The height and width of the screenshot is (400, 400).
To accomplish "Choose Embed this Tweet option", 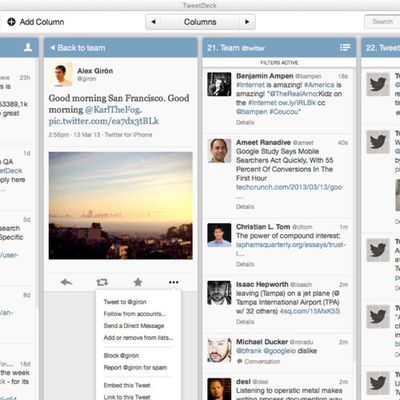I will (127, 385).
